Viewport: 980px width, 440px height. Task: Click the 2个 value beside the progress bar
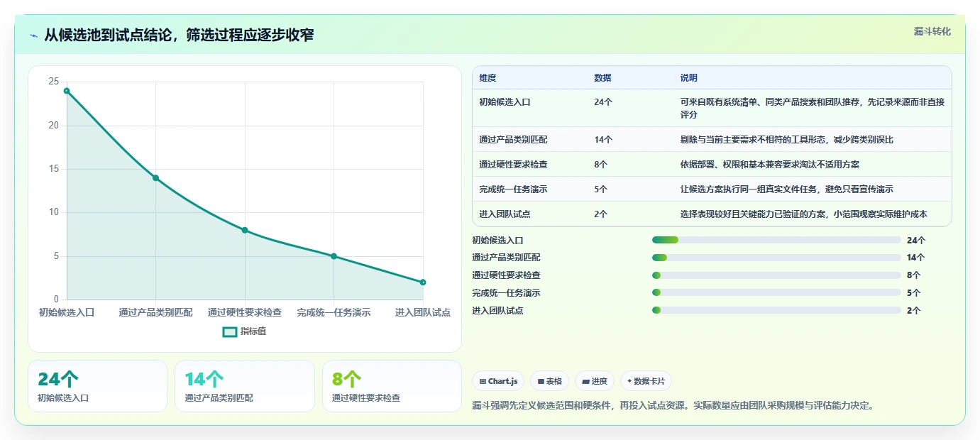tap(914, 311)
